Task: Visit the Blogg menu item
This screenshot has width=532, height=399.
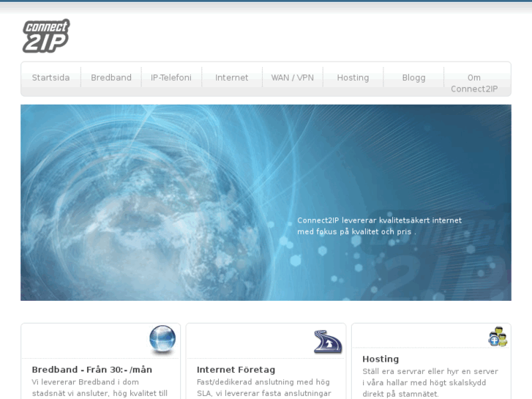Action: tap(413, 78)
